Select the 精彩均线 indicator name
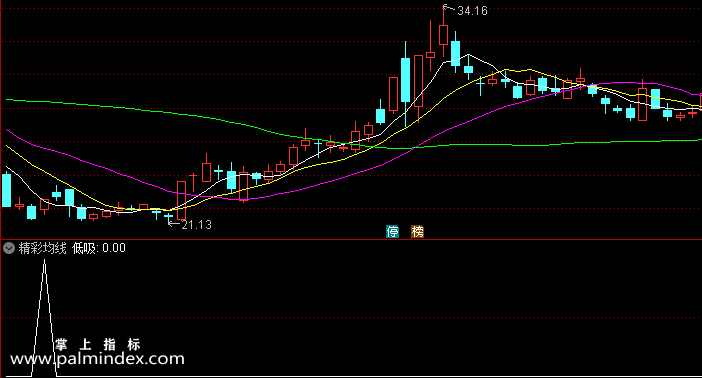The image size is (702, 378). 43,248
